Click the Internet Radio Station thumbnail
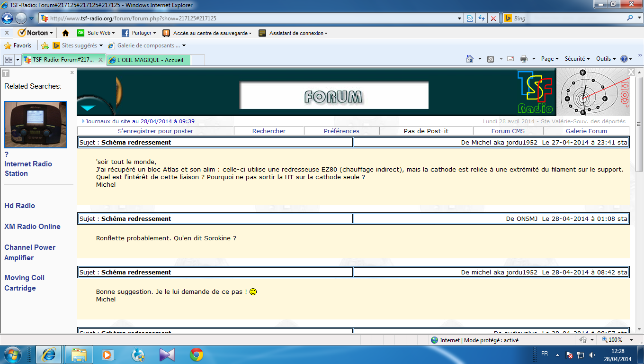The width and height of the screenshot is (644, 364). point(35,125)
